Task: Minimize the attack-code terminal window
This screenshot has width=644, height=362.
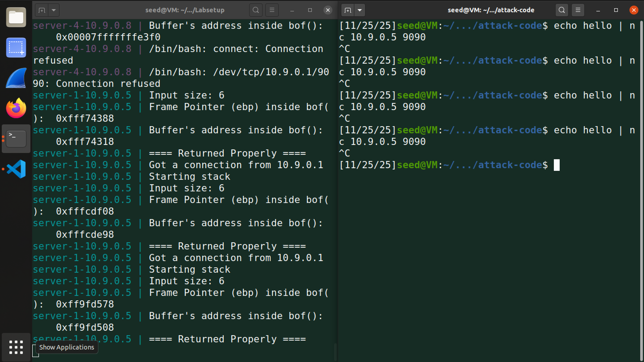Action: (598, 10)
